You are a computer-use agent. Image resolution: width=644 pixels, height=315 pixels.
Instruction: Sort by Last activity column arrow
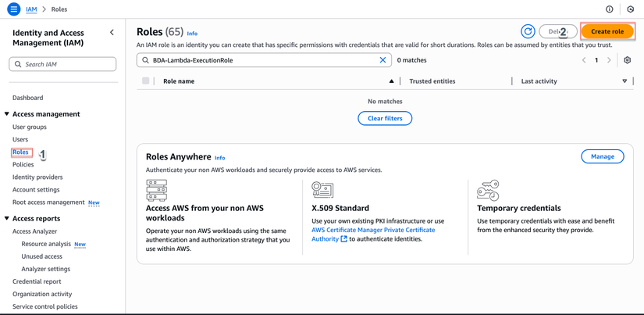coord(624,81)
